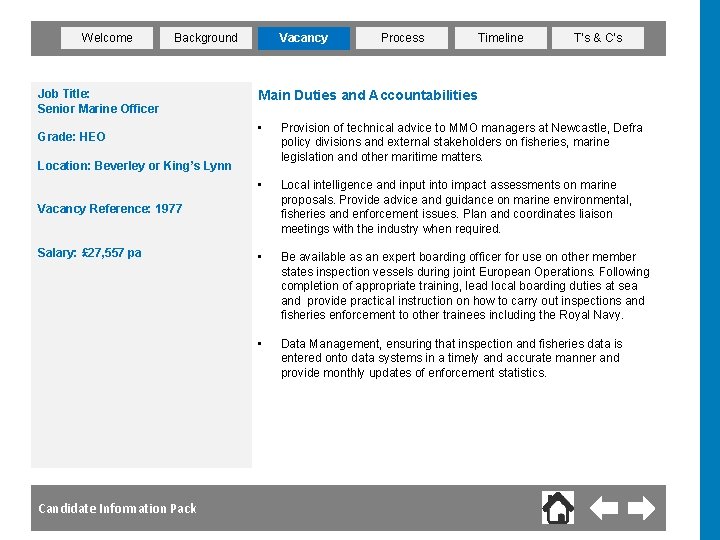This screenshot has width=720, height=540.
Task: Switch to the Background tab
Action: [x=206, y=38]
